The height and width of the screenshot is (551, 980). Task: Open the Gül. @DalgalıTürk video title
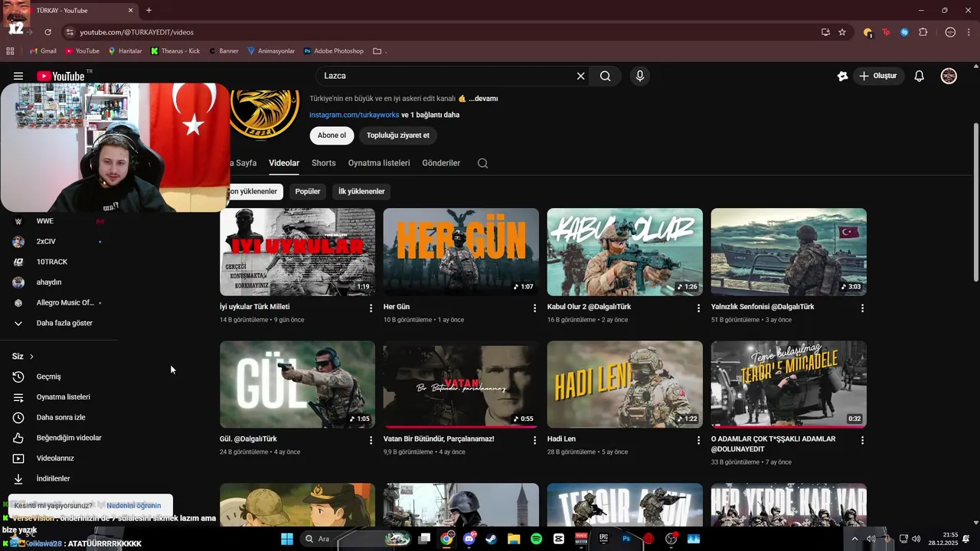[248, 439]
